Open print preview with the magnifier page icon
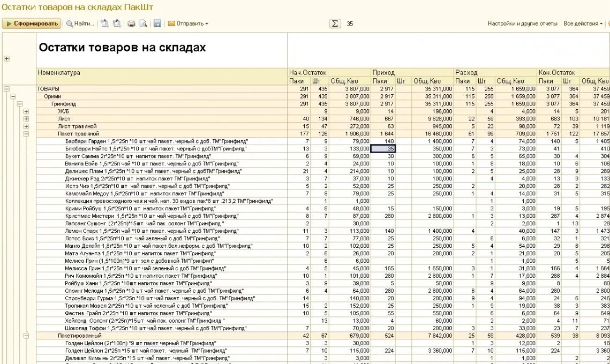610x364 pixels. (143, 24)
